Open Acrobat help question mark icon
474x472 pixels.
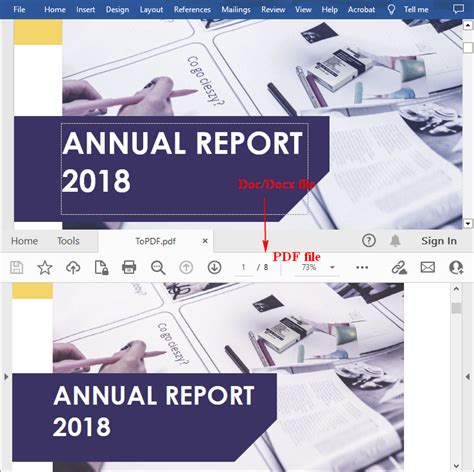click(x=369, y=240)
